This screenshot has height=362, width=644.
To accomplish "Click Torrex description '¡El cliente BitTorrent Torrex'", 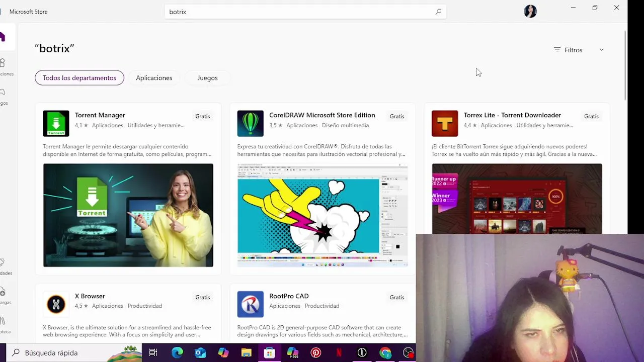I will click(x=514, y=150).
